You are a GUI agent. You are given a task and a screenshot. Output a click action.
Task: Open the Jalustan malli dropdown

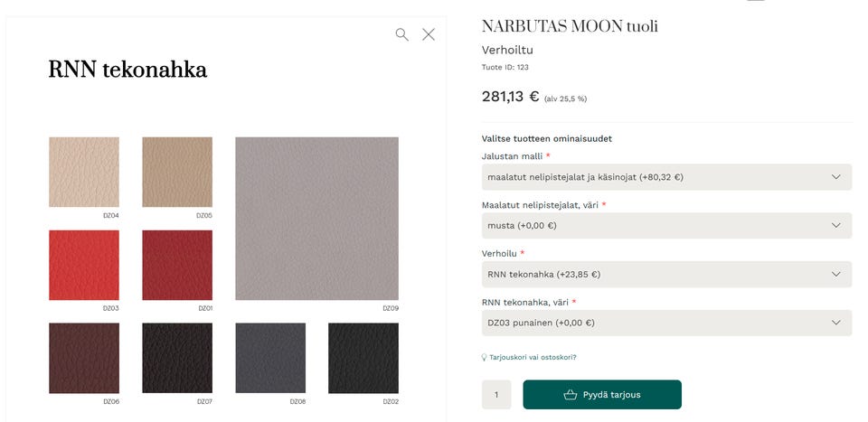click(666, 177)
